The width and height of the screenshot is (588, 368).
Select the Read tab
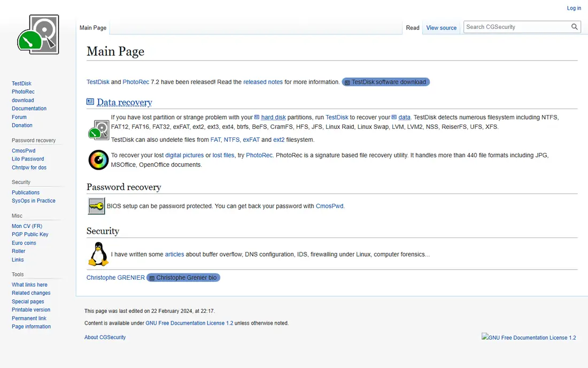click(x=413, y=28)
